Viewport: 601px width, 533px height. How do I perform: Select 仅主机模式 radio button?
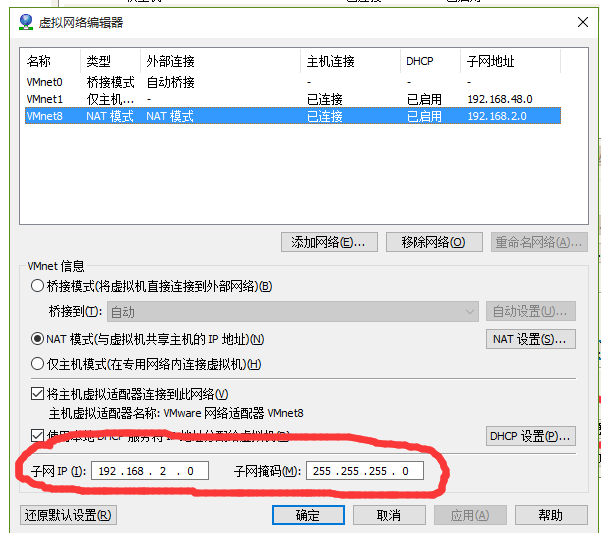pos(37,364)
